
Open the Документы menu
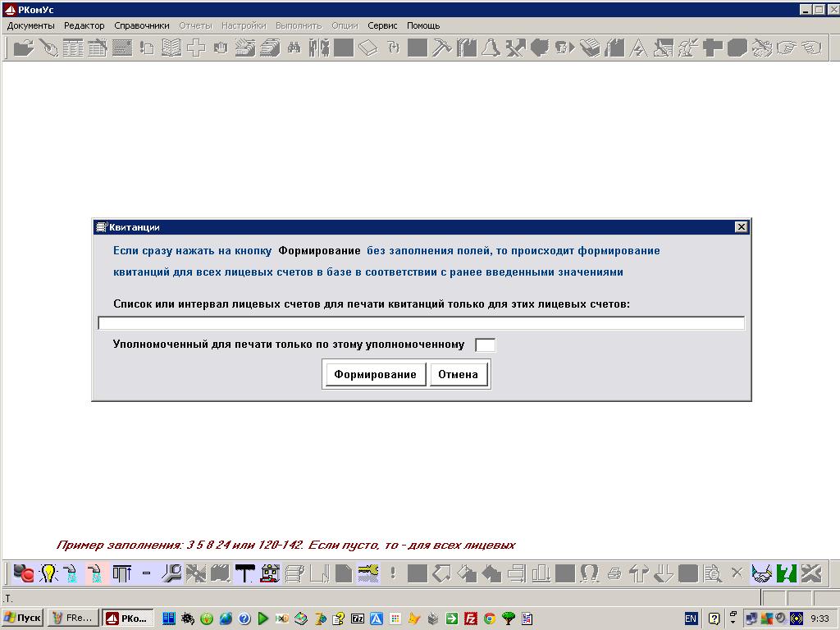coord(30,25)
